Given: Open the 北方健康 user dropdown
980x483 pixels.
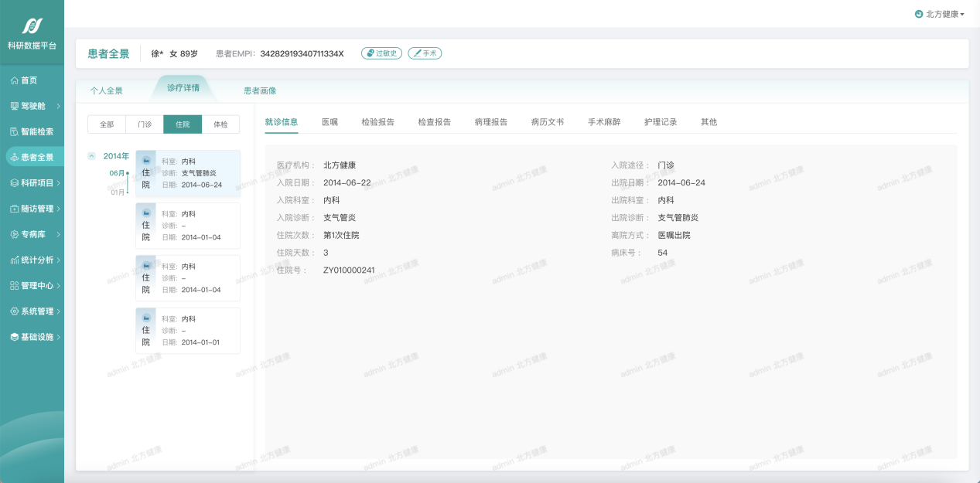Looking at the screenshot, I should 940,14.
